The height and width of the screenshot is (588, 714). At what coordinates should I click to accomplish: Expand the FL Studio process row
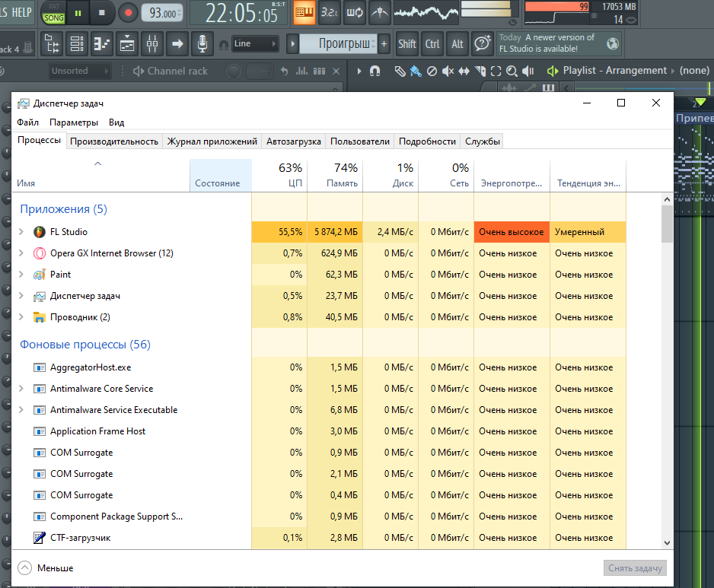[21, 232]
